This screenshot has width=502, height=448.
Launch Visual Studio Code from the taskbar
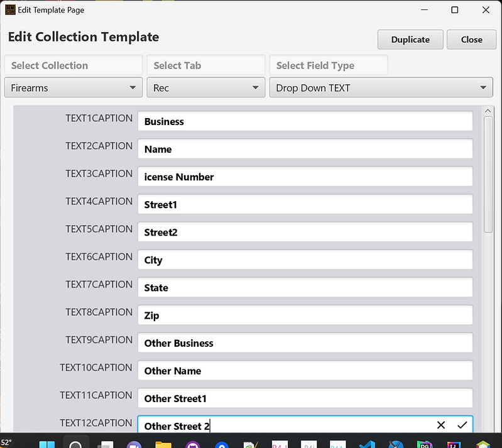[367, 444]
